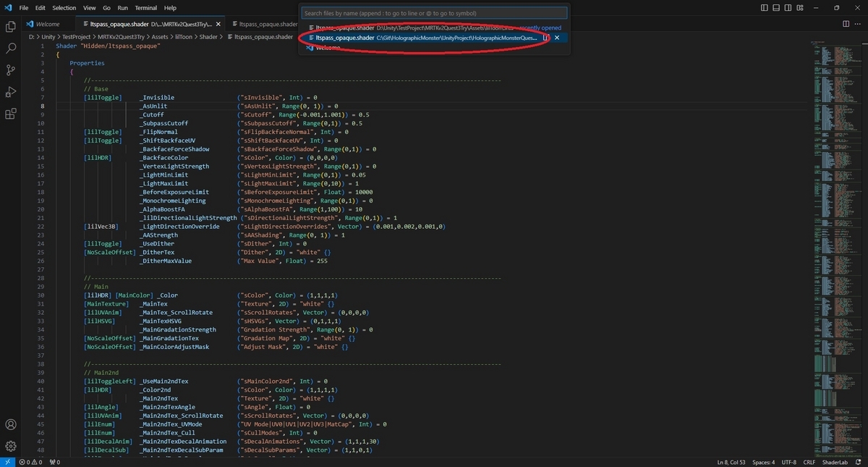Viewport: 868px width, 467px height.
Task: Place cursor on "Hidden/ltspass_opaque" shader name
Action: pos(120,46)
